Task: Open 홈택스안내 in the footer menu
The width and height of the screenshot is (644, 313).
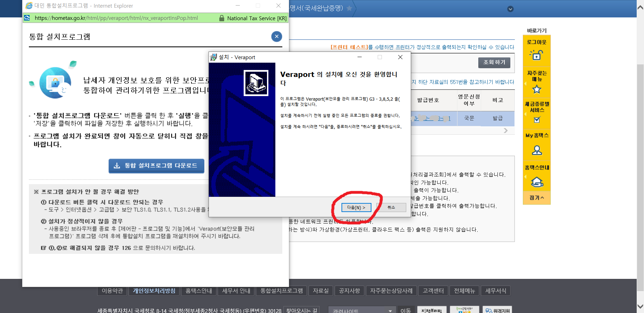Action: point(199,291)
